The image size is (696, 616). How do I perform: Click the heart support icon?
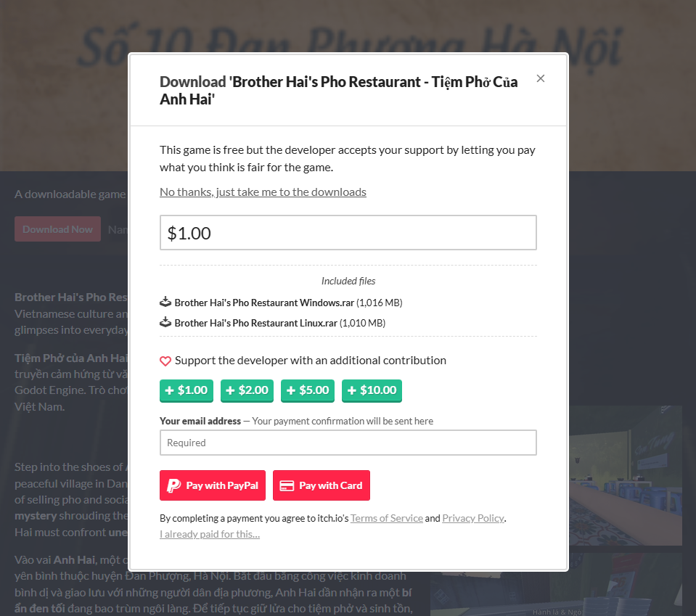click(x=165, y=361)
